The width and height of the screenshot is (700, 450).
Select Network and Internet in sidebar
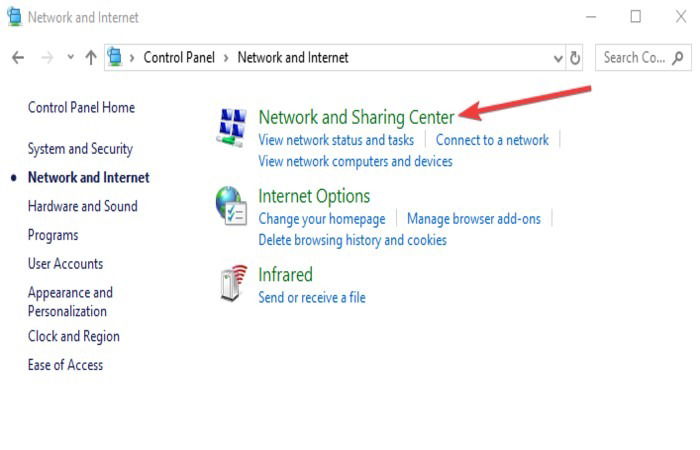tap(88, 178)
